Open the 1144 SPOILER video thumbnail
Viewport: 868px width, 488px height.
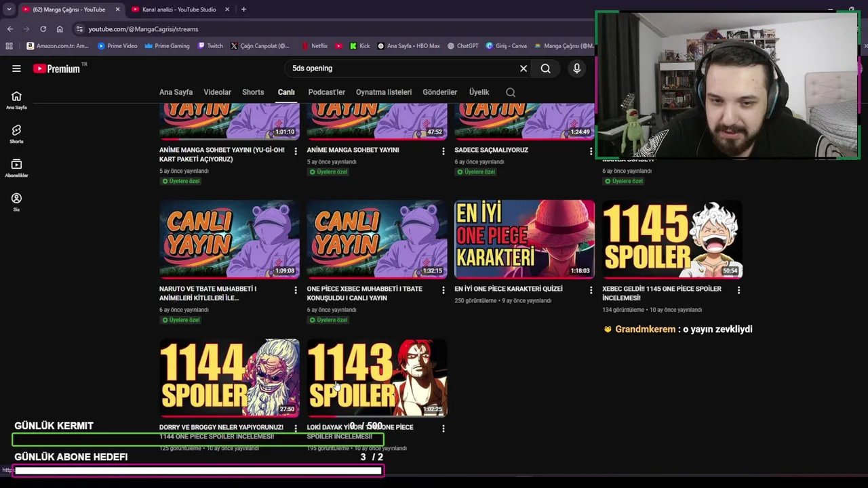(x=229, y=378)
